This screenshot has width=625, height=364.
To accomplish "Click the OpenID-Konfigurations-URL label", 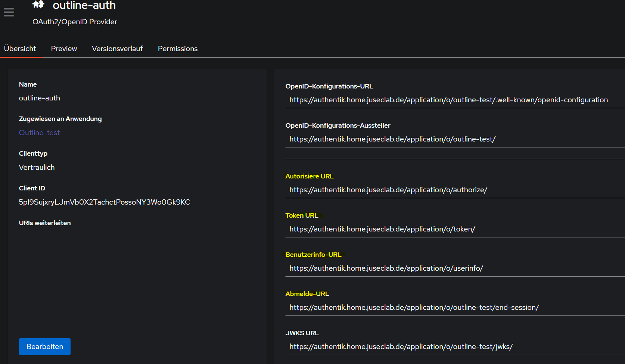I will [x=329, y=86].
